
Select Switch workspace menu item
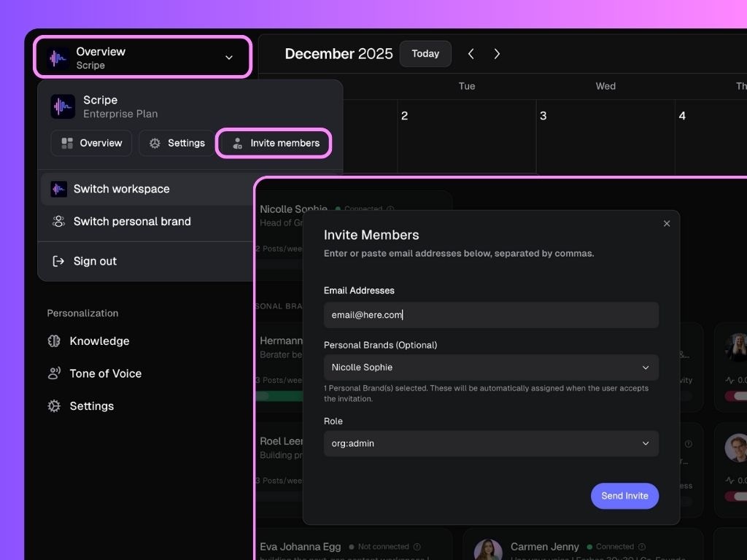tap(147, 189)
